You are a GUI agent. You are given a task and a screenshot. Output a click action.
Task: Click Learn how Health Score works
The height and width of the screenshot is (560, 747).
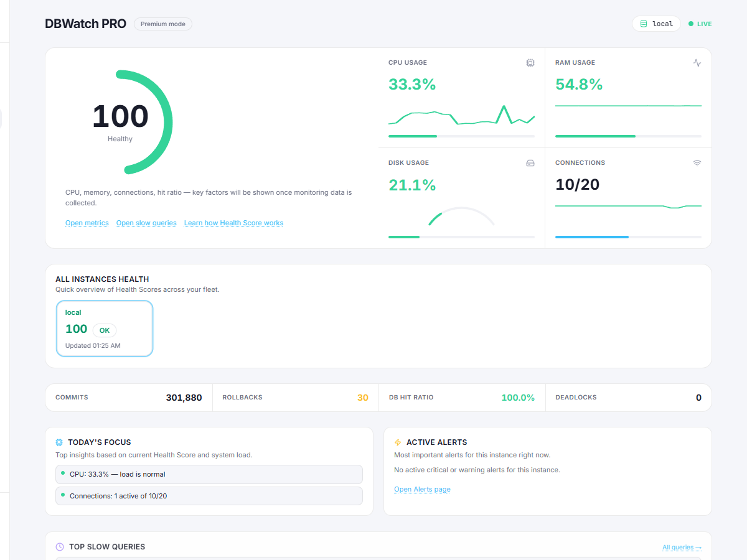[233, 223]
